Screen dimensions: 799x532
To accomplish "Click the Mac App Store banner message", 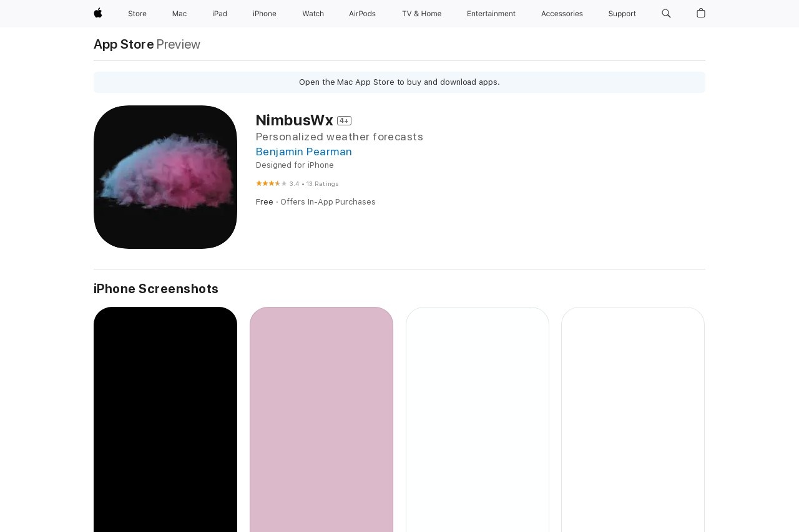I will tap(399, 82).
